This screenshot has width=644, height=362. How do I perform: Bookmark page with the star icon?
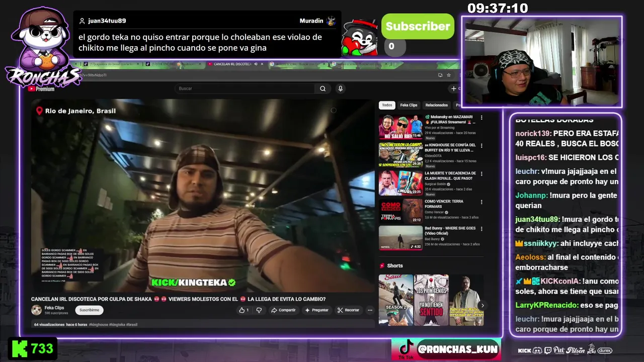click(x=449, y=75)
